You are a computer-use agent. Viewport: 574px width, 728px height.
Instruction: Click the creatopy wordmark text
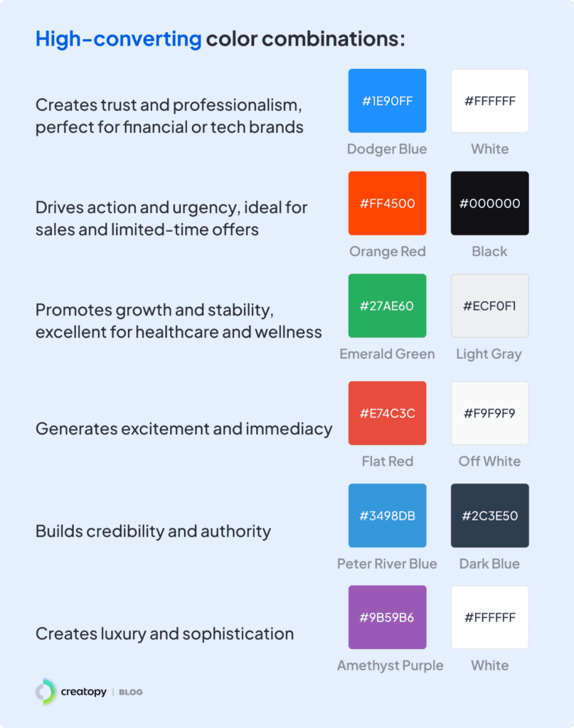83,692
